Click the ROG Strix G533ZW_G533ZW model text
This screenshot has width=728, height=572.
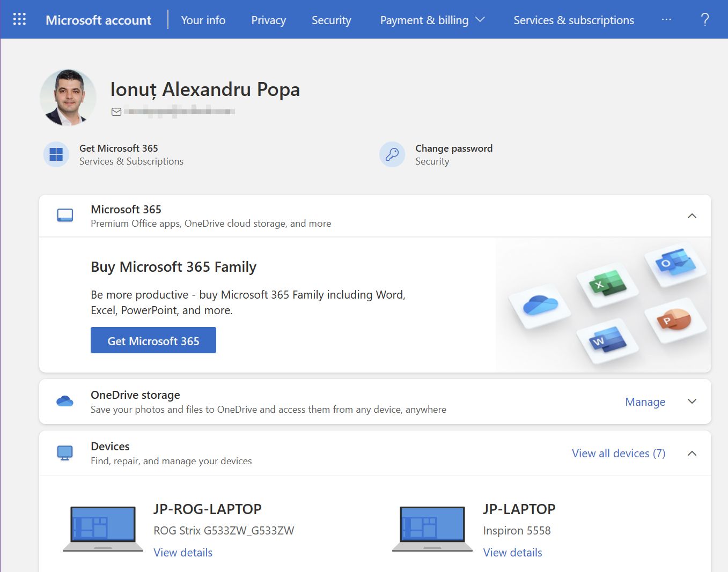(224, 531)
